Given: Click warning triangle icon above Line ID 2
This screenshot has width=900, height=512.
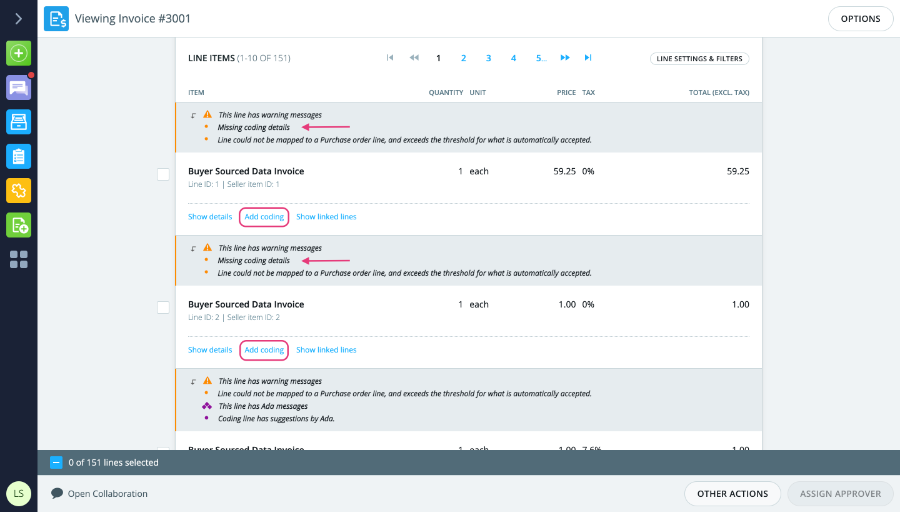Looking at the screenshot, I should coord(207,247).
